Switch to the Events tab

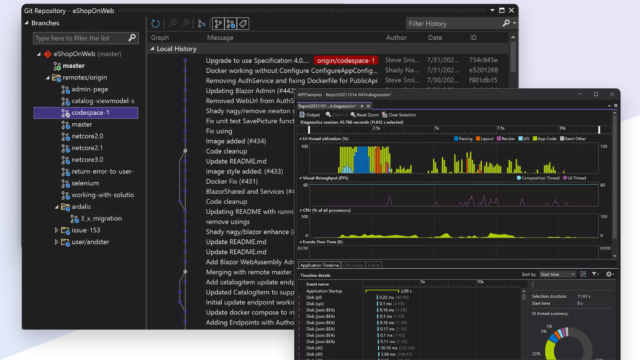point(373,265)
